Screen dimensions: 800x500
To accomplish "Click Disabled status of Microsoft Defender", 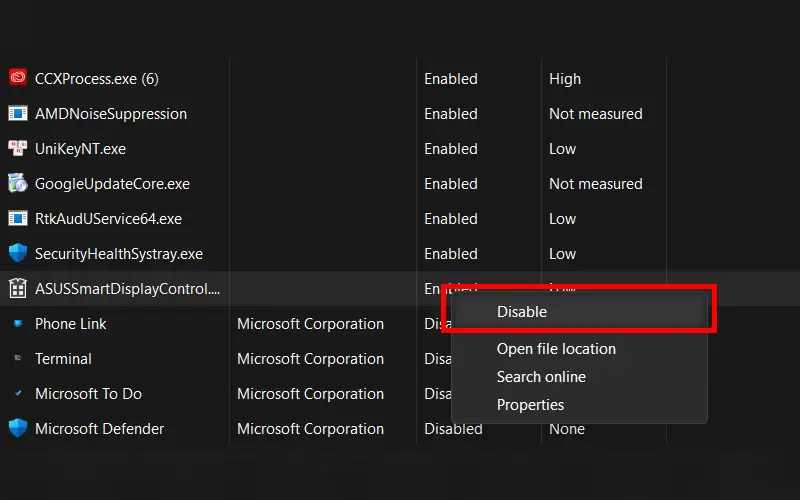I will tap(453, 429).
